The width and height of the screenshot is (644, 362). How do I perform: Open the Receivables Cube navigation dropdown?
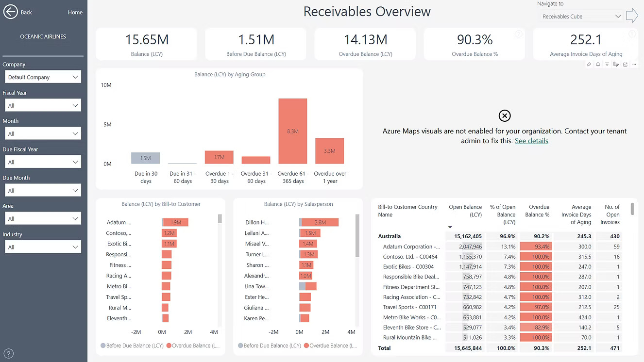pos(580,16)
